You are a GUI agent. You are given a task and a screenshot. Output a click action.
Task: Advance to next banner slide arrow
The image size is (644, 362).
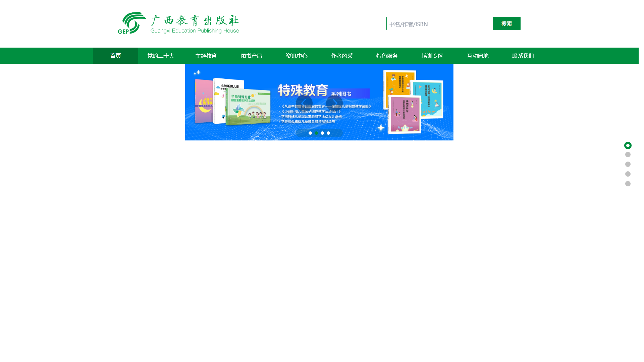click(x=334, y=103)
